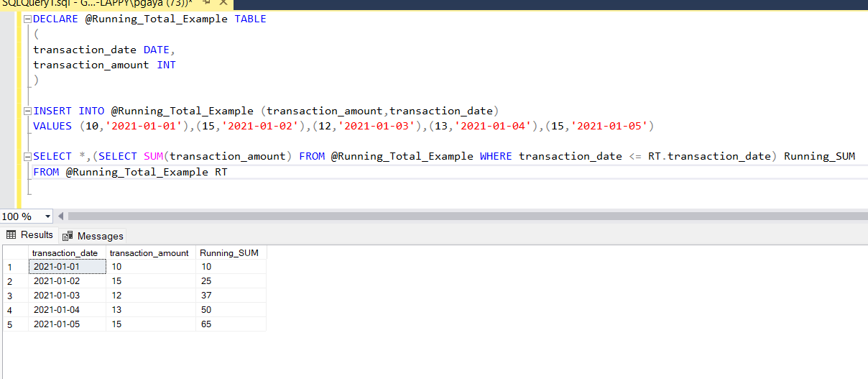This screenshot has width=868, height=379.
Task: Collapse the SELECT statement block
Action: click(27, 157)
